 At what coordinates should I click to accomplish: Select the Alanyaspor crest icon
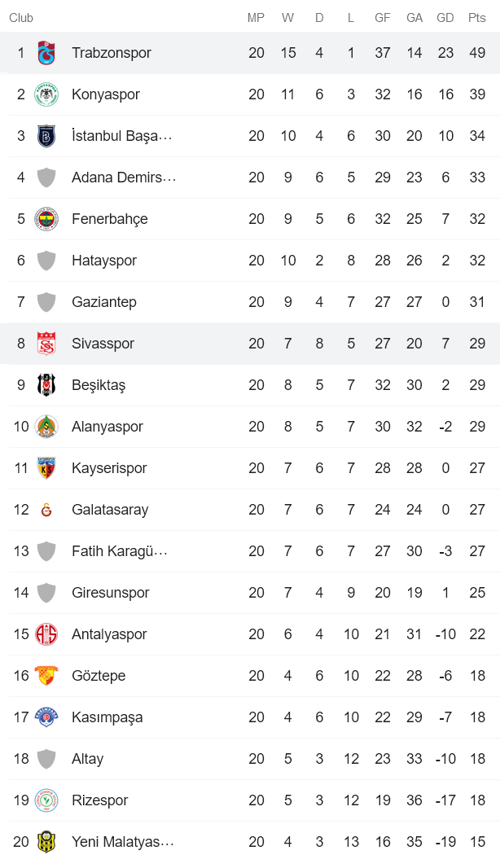click(46, 426)
